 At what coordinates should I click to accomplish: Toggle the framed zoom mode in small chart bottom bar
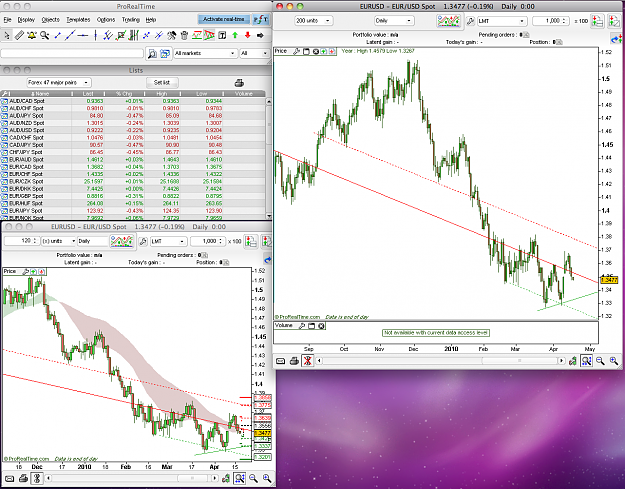240,478
